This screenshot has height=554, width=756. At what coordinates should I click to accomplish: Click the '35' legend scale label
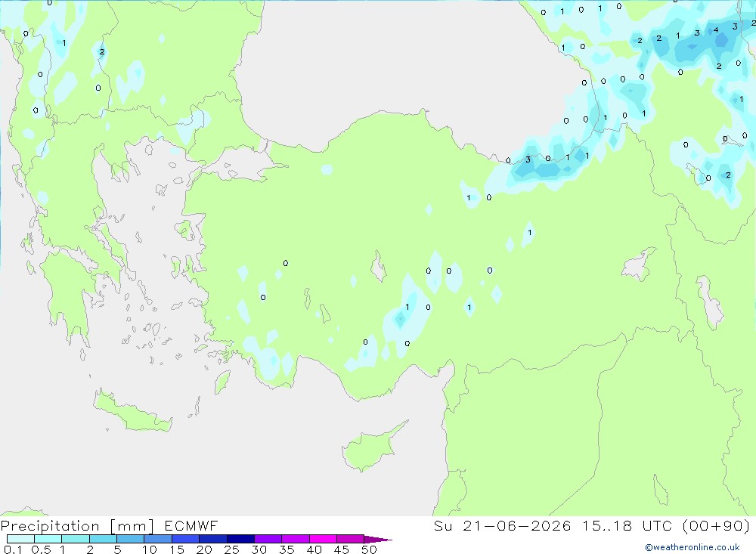point(287,549)
